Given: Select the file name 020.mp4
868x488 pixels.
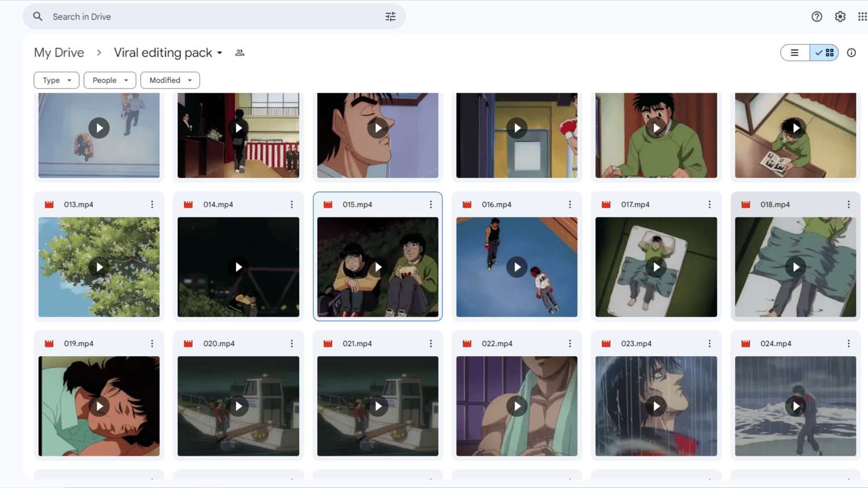Looking at the screenshot, I should tap(219, 344).
